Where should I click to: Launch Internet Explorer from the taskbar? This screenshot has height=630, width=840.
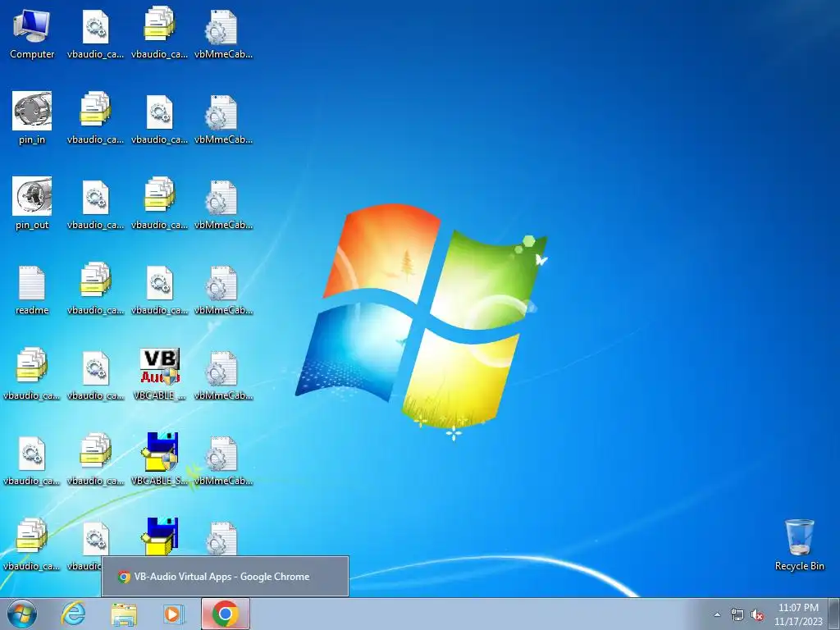(x=73, y=614)
